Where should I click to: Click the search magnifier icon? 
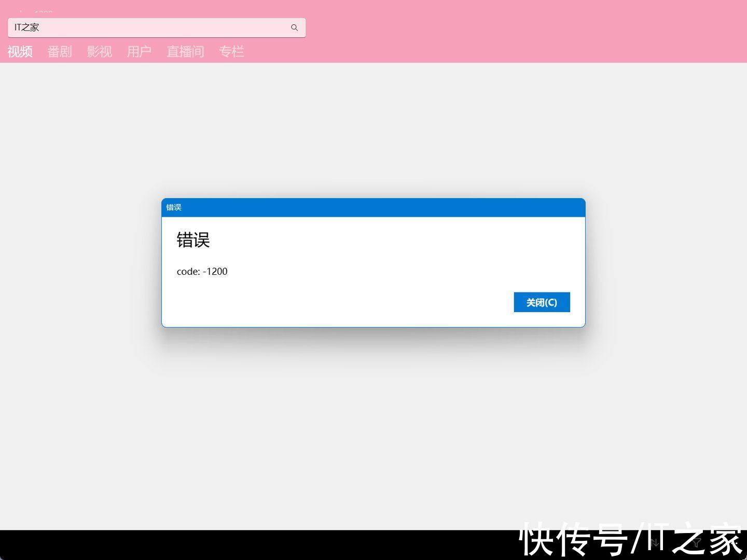(294, 27)
